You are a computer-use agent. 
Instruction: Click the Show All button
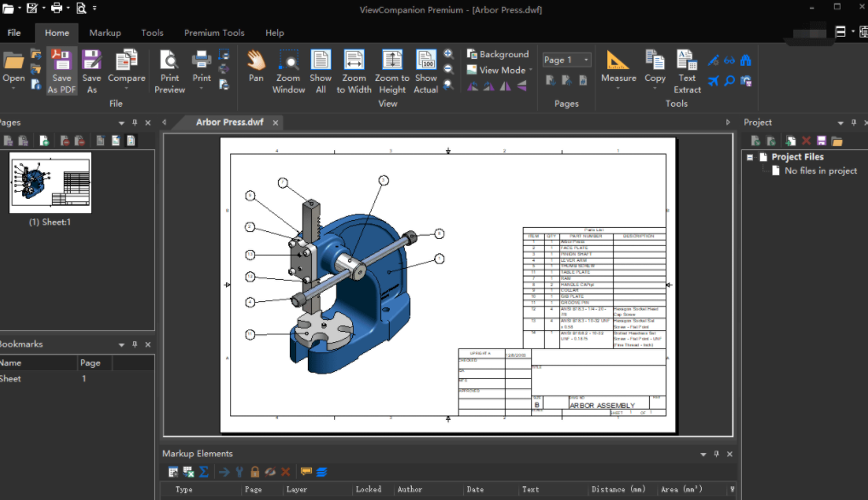(x=321, y=72)
